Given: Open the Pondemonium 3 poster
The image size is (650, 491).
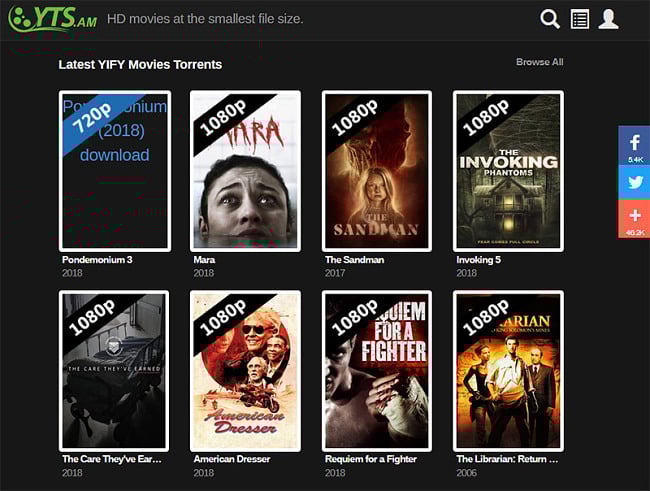Looking at the screenshot, I should coord(115,171).
